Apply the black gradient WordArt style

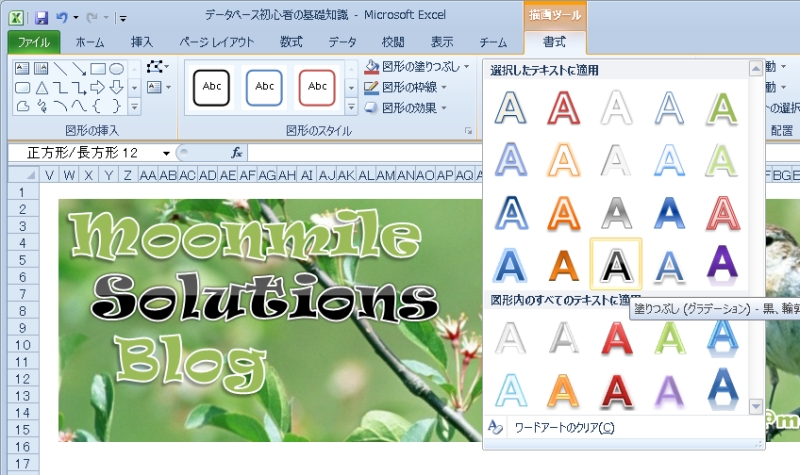[616, 264]
